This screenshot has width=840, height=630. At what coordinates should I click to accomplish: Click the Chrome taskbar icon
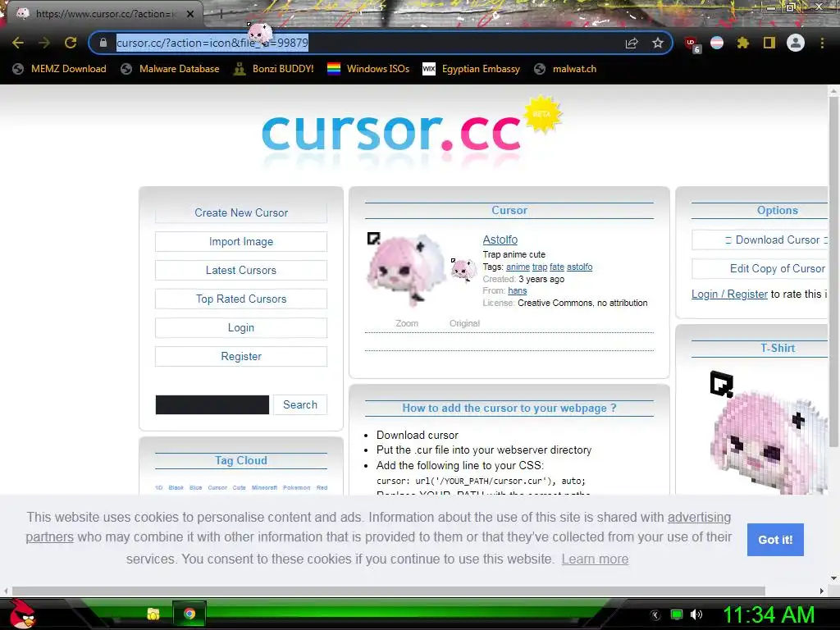coord(189,614)
